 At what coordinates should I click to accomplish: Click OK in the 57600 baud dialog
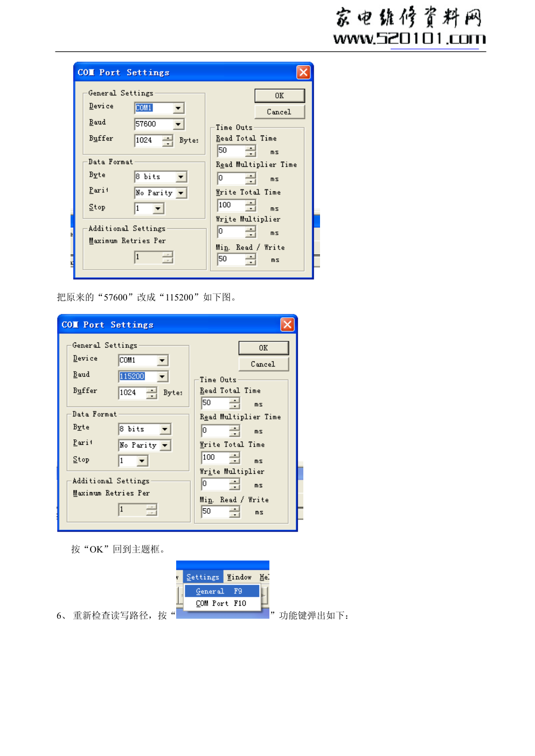(x=279, y=96)
